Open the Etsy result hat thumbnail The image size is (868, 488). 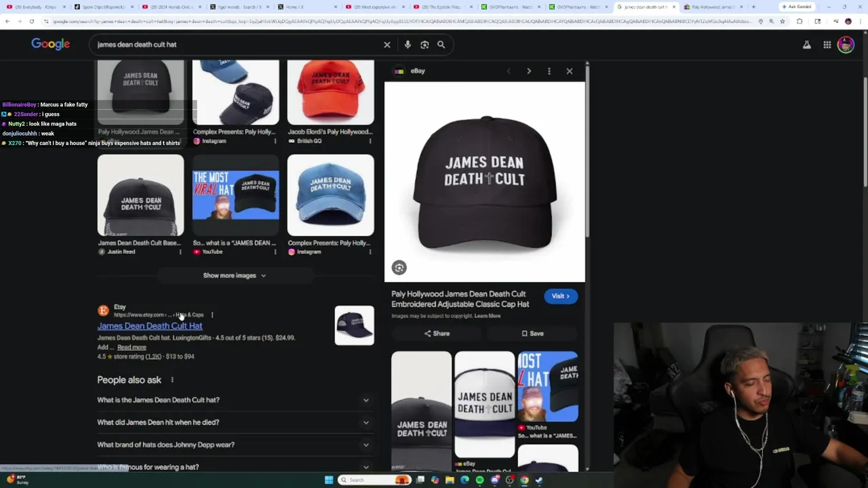(354, 325)
